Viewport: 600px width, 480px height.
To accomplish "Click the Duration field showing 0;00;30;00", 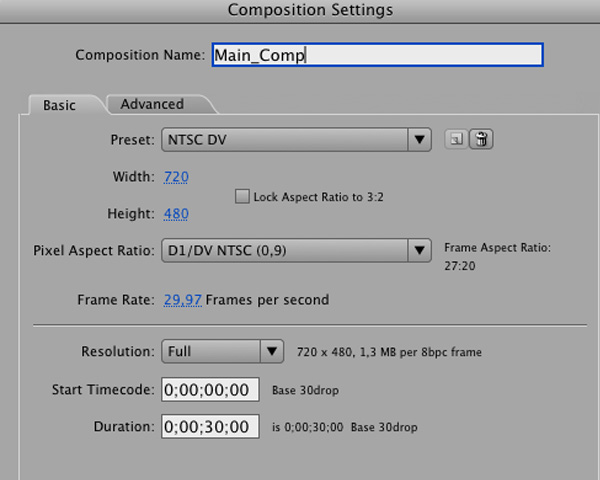I will 209,426.
